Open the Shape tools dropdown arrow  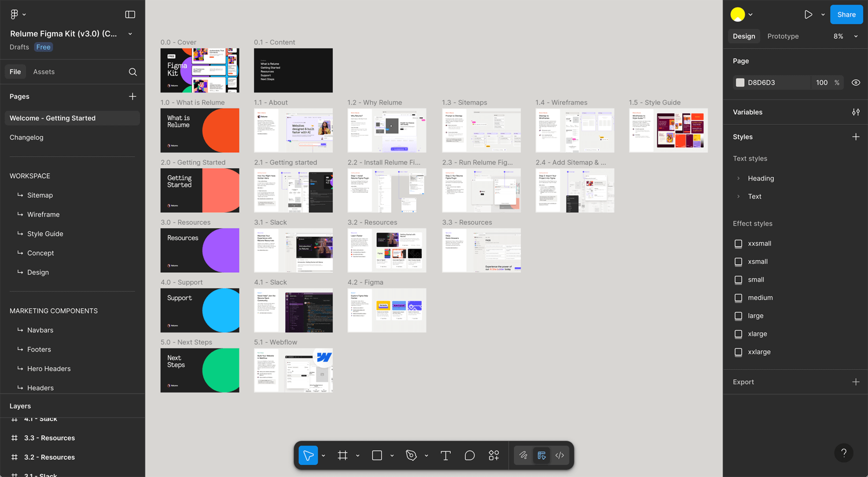(x=392, y=456)
